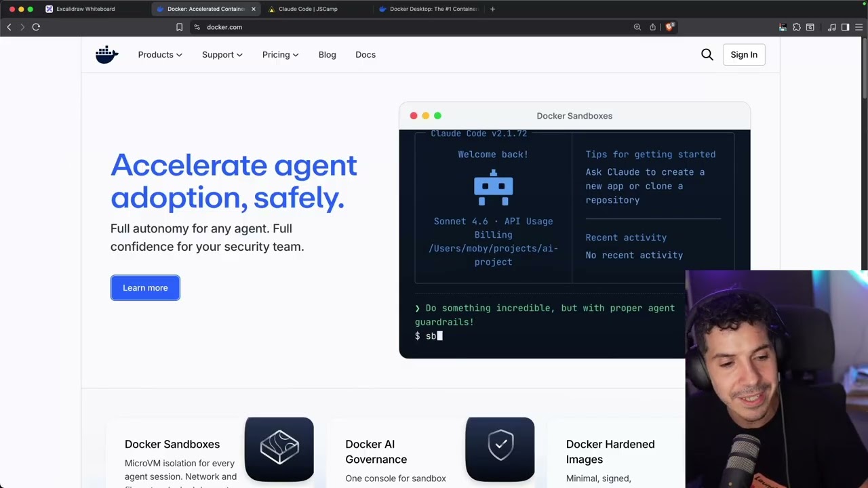Click the terminal command prompt line
This screenshot has height=488, width=868.
[429, 336]
